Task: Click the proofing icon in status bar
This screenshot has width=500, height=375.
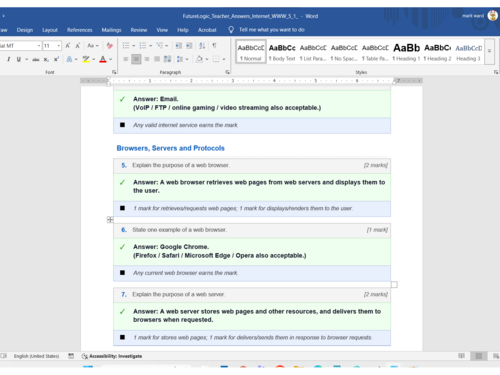Action: pyautogui.click(x=4, y=356)
